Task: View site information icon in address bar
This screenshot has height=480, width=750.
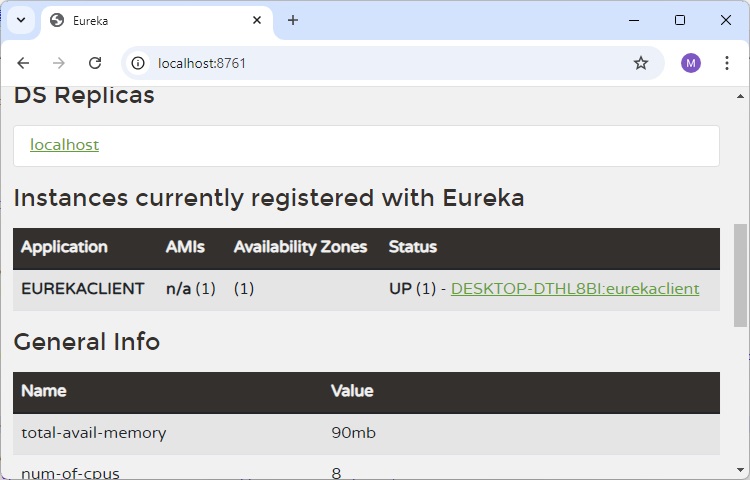Action: pyautogui.click(x=138, y=63)
